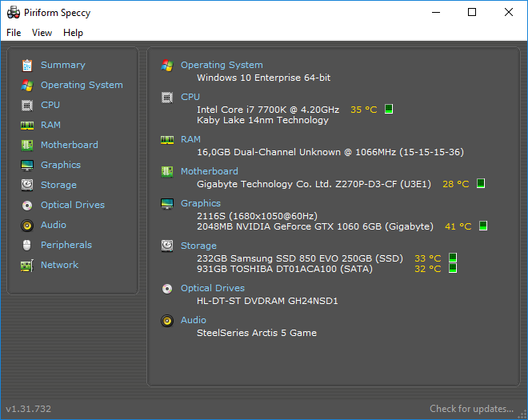Click the 33 °C Samsung SSD temperature
The width and height of the screenshot is (528, 420).
click(x=428, y=258)
